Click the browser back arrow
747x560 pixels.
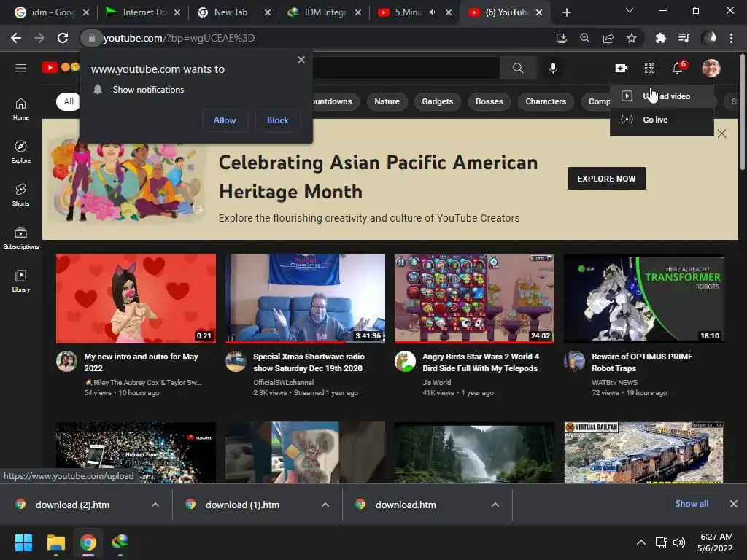[16, 38]
